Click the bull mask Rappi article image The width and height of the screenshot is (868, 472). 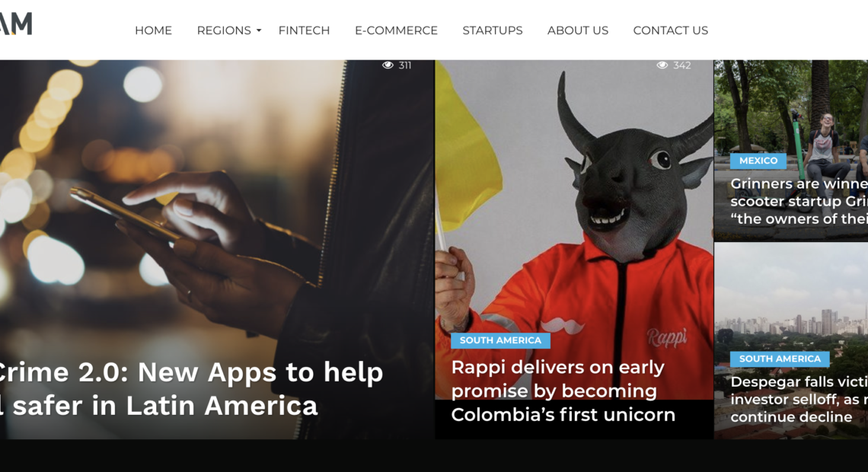click(574, 199)
